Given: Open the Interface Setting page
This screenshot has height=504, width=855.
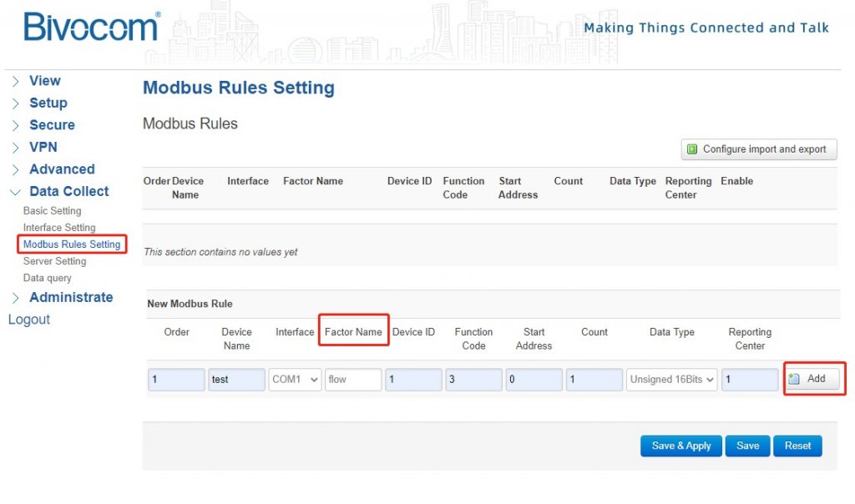Looking at the screenshot, I should click(x=57, y=227).
